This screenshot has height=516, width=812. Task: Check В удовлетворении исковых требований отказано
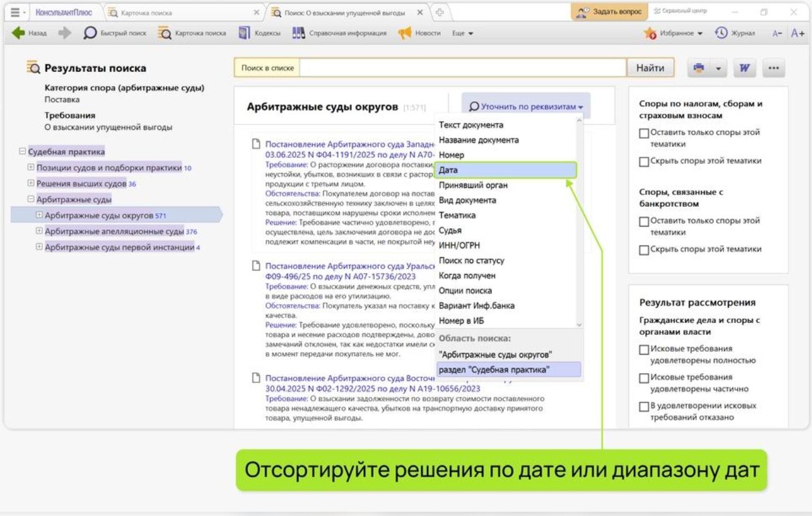pyautogui.click(x=644, y=406)
